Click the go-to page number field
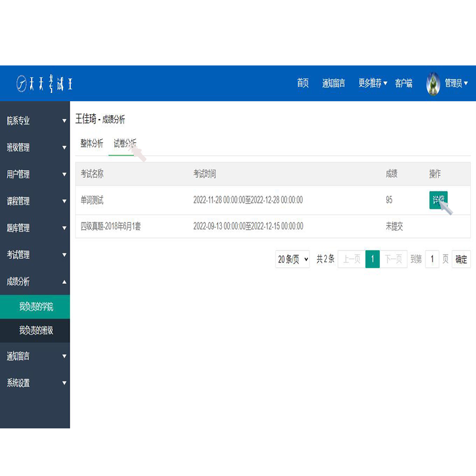 pyautogui.click(x=433, y=259)
